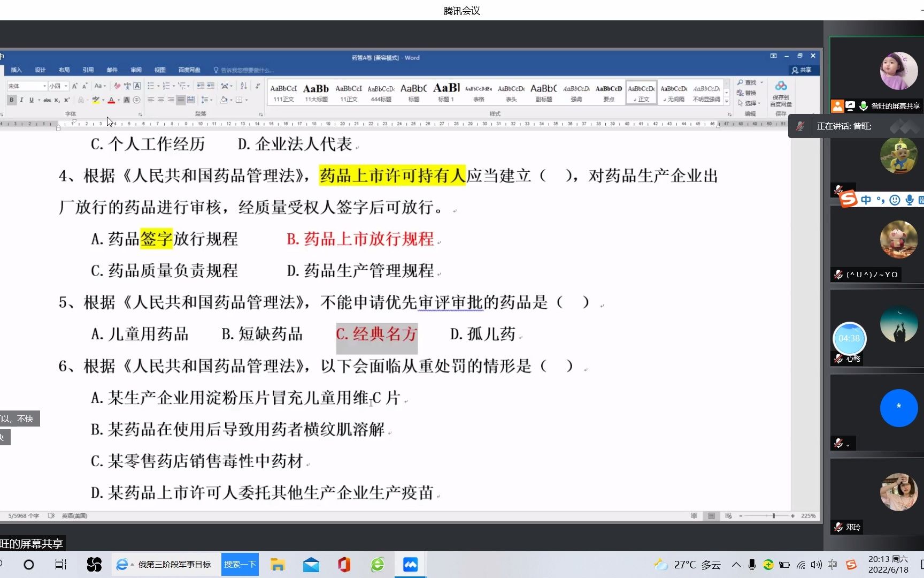Viewport: 924px width, 578px height.
Task: Center align text
Action: (161, 100)
